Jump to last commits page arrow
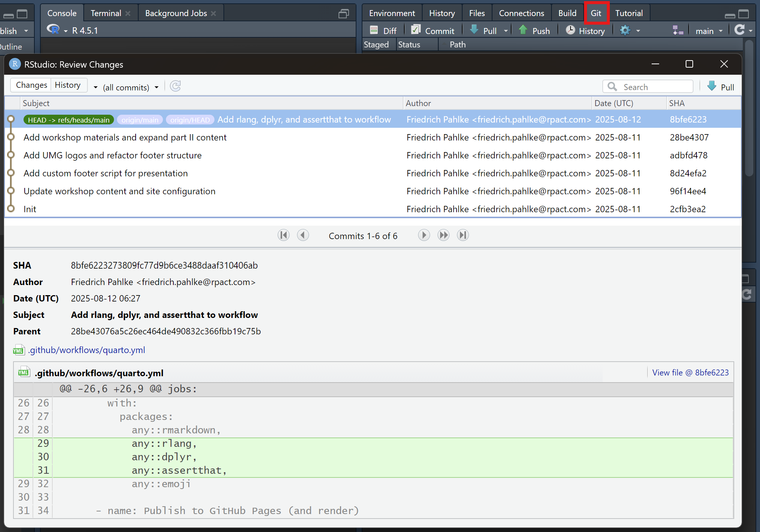Image resolution: width=760 pixels, height=532 pixels. [x=463, y=235]
